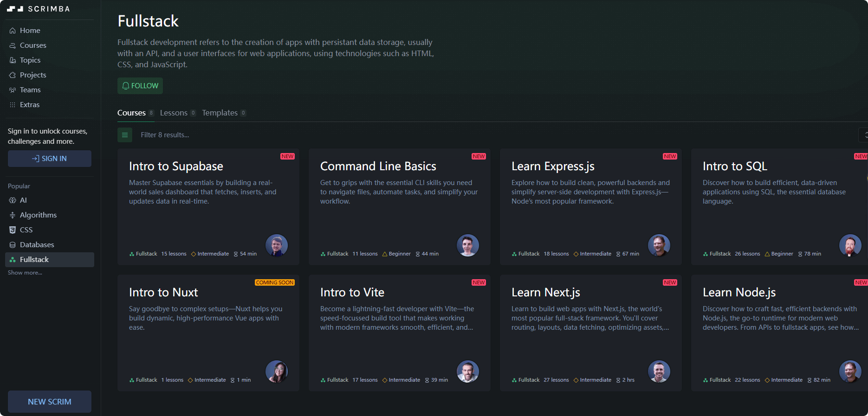868x416 pixels.
Task: Open the sort dropdown at right edge
Action: tap(864, 135)
